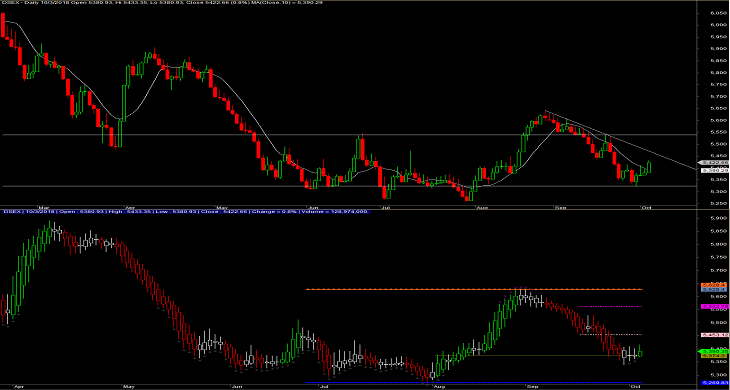Click the gray close-price arrow tag on upper axis
The height and width of the screenshot is (390, 730).
click(x=713, y=162)
